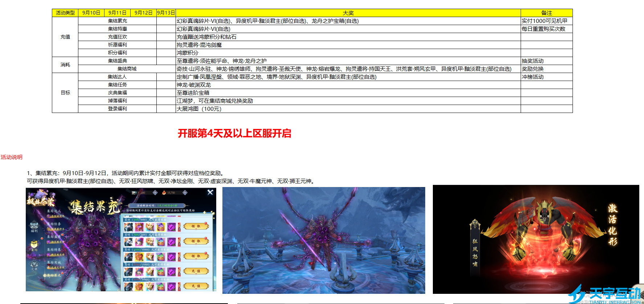This screenshot has width=644, height=304.
Task: Open the 集结盛典 tab in the game menu
Action: [x=54, y=237]
